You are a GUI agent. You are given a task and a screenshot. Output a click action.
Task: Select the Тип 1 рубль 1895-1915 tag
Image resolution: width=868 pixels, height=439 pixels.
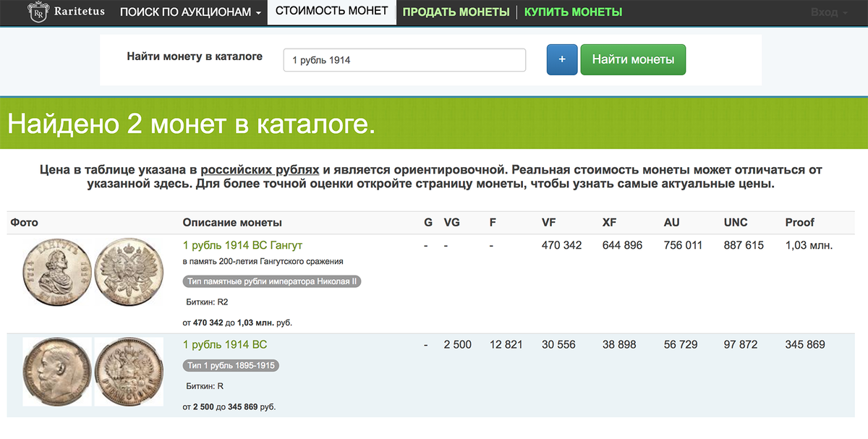[x=231, y=366]
